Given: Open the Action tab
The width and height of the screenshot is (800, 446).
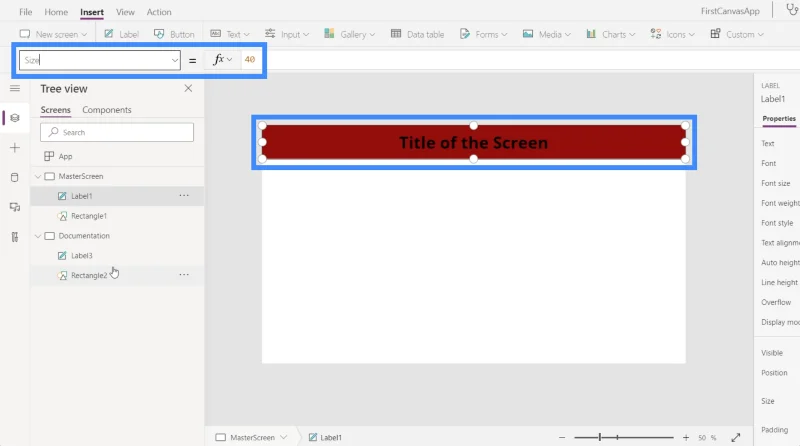Looking at the screenshot, I should point(159,12).
